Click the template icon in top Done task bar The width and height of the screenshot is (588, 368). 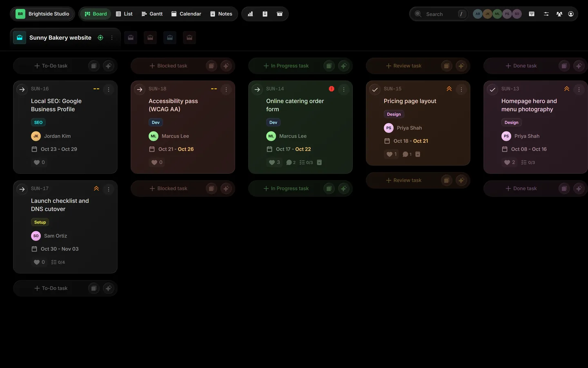click(x=564, y=66)
